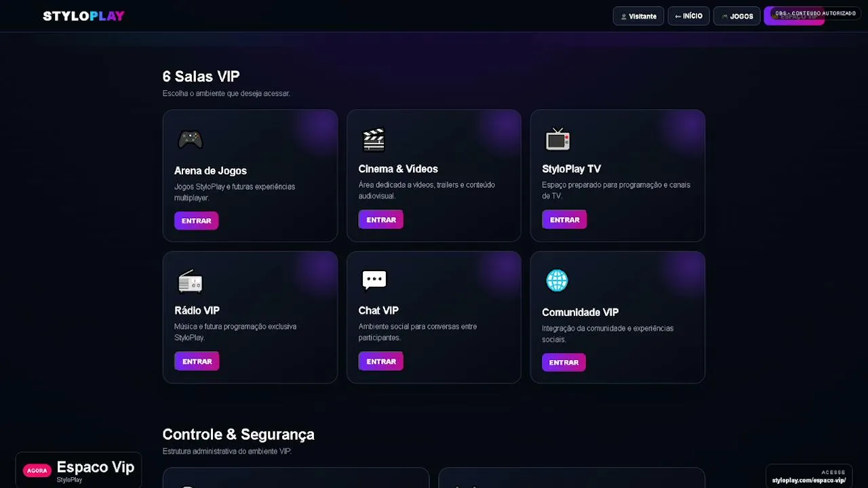This screenshot has height=488, width=868.
Task: Click ENTRAR under StyloPlay TV
Action: [564, 220]
